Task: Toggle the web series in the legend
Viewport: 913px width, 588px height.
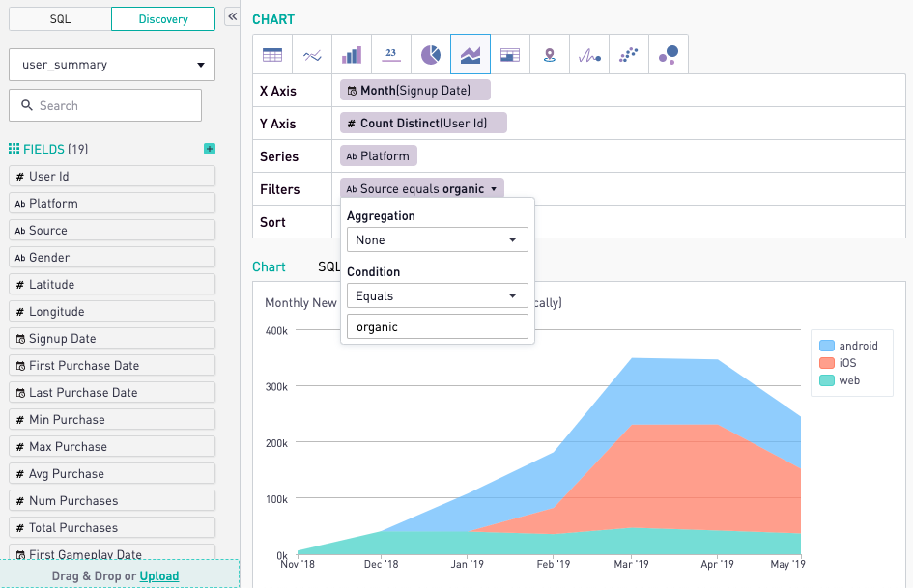Action: coord(842,380)
